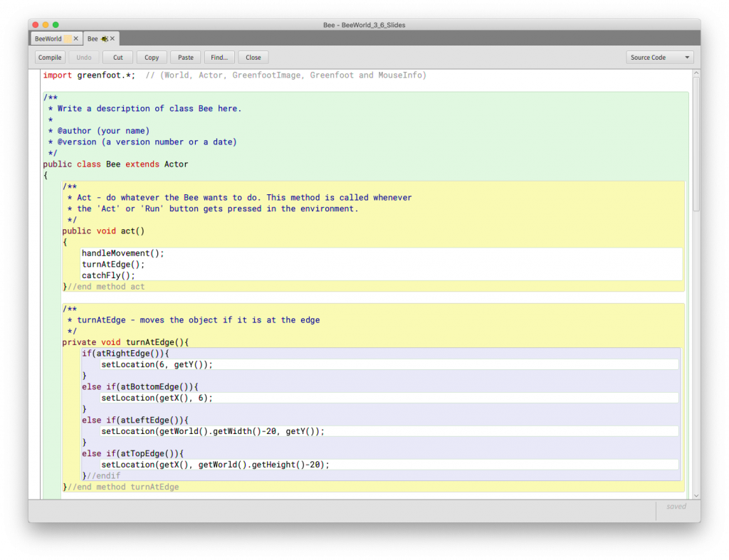Click the scrollbar down arrow

[696, 495]
